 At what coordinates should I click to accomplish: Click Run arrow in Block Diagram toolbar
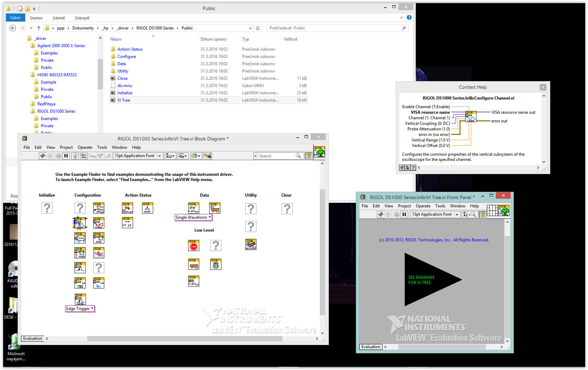(43, 156)
